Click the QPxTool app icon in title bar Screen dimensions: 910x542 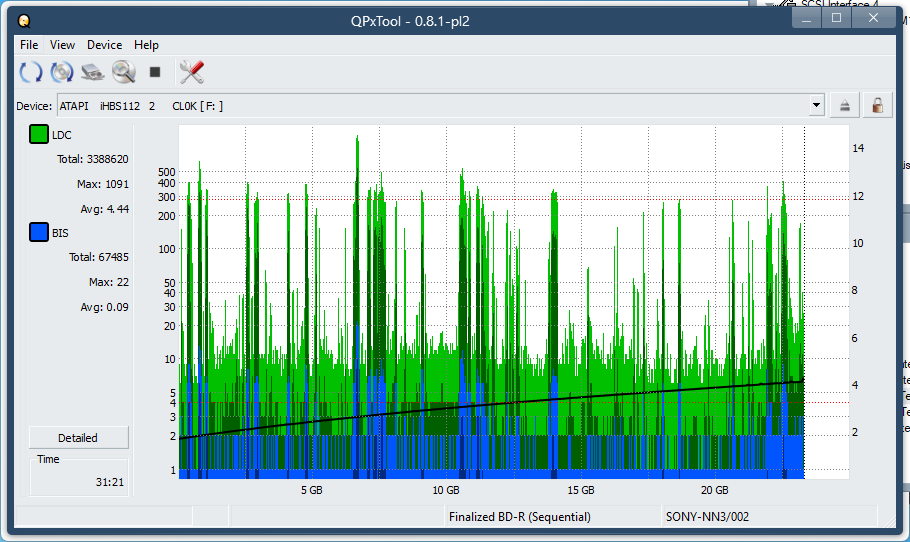pos(24,21)
